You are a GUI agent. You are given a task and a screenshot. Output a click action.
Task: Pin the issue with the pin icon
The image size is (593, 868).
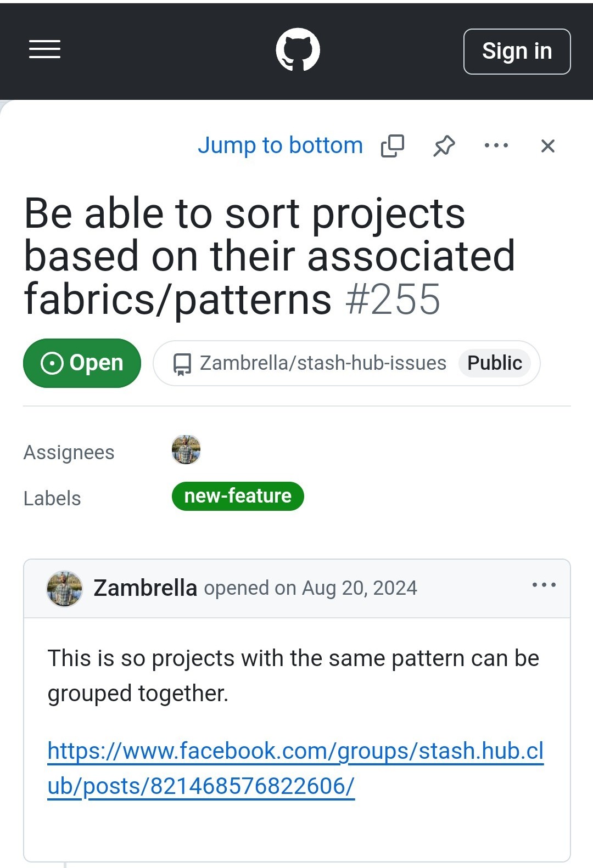[x=444, y=146]
